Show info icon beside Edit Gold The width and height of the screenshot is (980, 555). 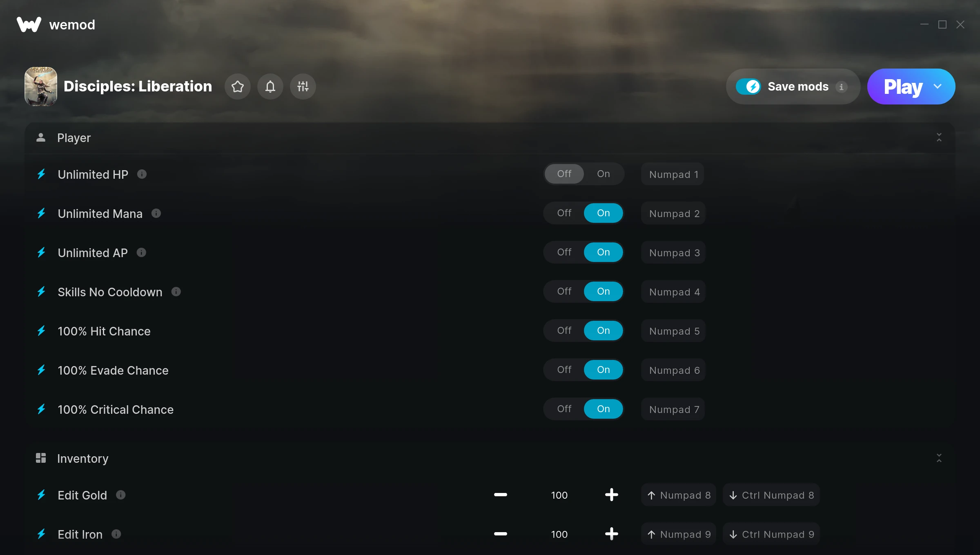tap(120, 495)
